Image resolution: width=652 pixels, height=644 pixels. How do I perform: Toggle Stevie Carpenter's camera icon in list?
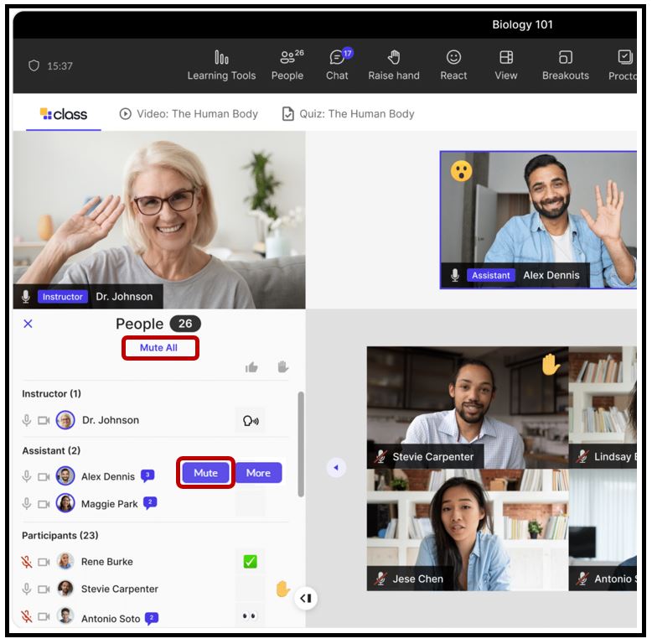point(44,589)
